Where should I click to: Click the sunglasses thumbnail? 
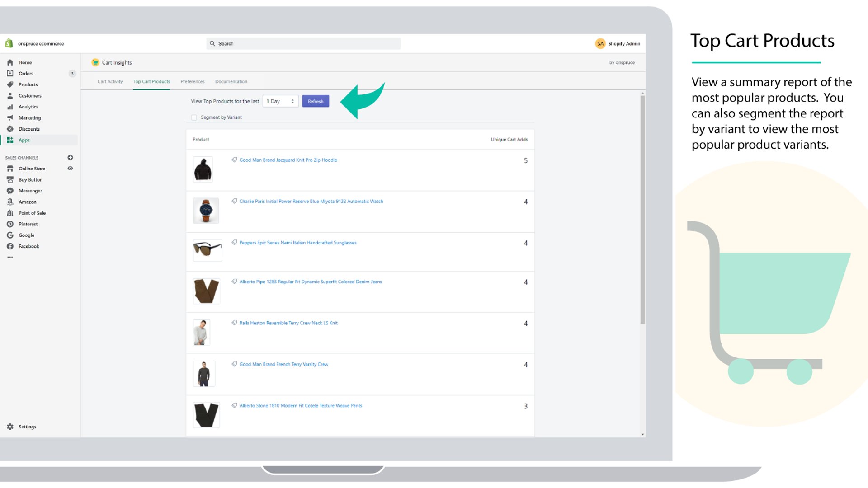[208, 250]
